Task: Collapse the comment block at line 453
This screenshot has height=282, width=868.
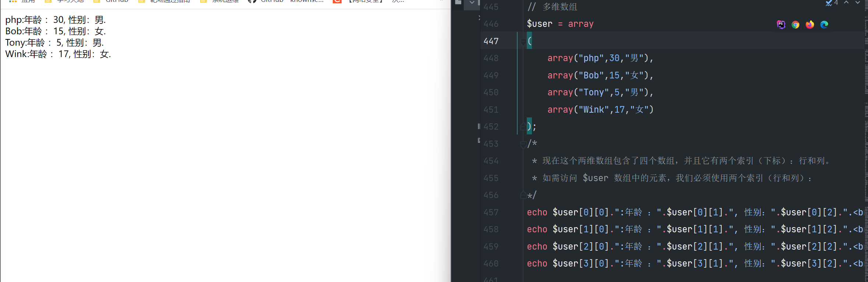Action: tap(523, 144)
